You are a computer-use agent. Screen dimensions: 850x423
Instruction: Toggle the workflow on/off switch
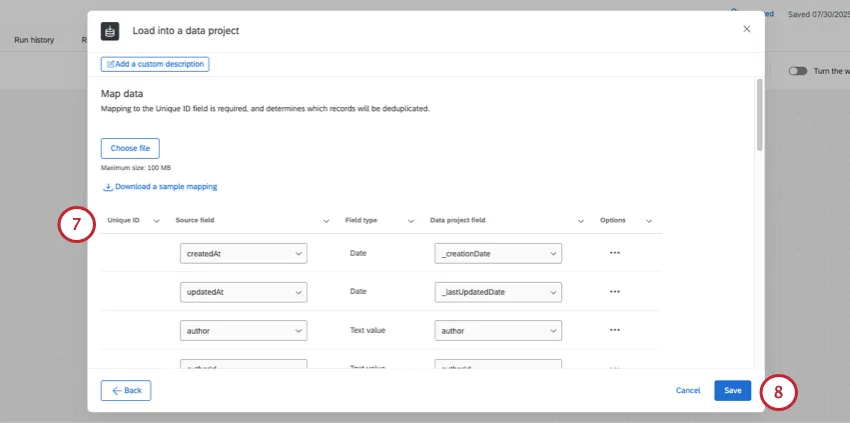tap(797, 71)
